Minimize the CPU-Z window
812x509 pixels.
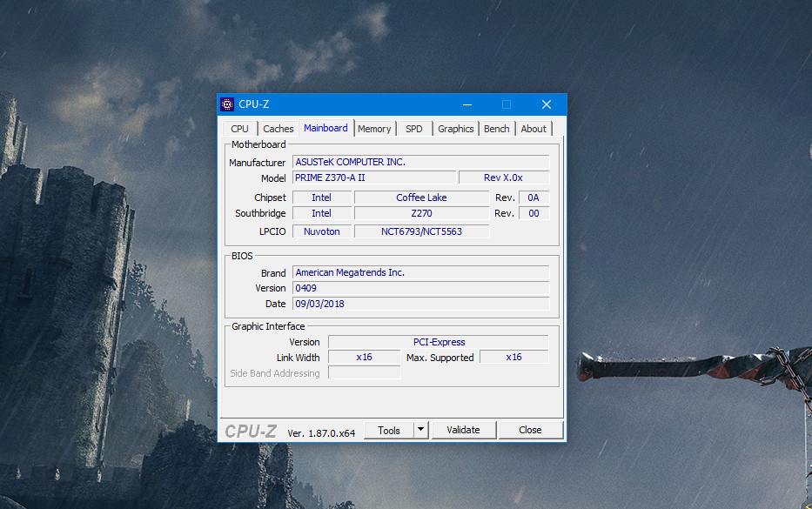click(x=467, y=104)
